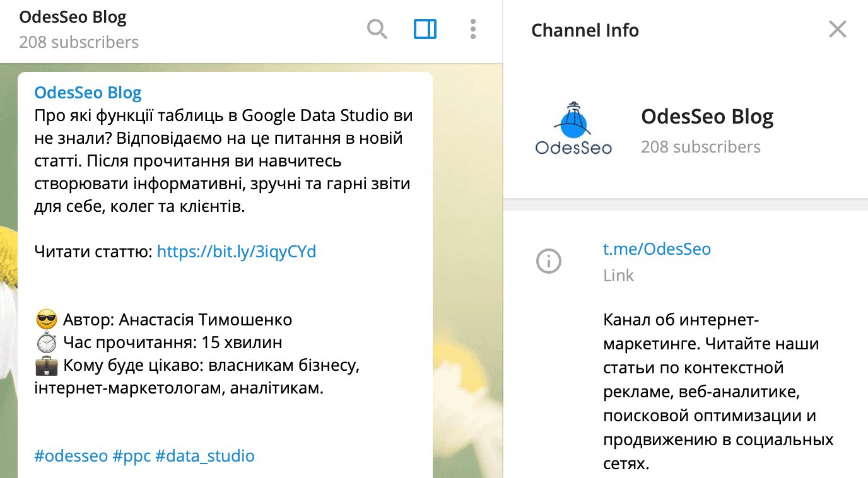This screenshot has height=478, width=868.
Task: Click the OdesSeo Blog sender name in the message
Action: [88, 92]
